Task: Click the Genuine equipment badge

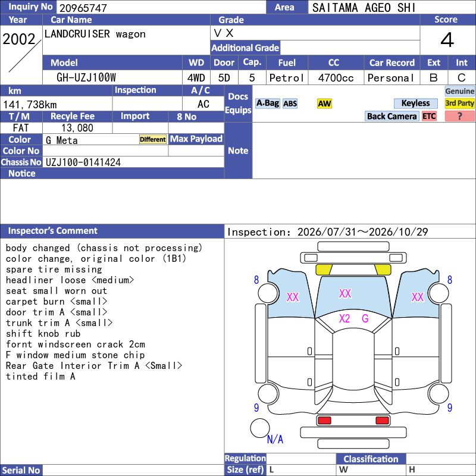Action: pyautogui.click(x=459, y=91)
